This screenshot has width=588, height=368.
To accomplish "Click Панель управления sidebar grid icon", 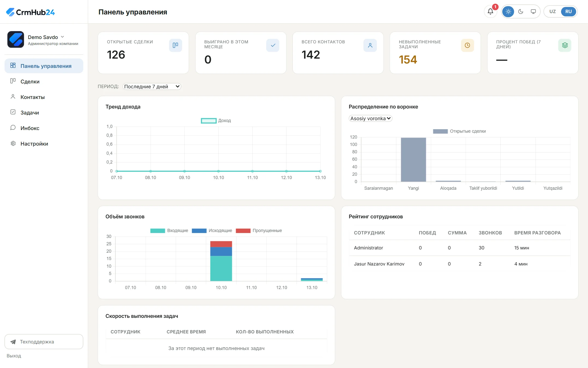I will (x=13, y=65).
